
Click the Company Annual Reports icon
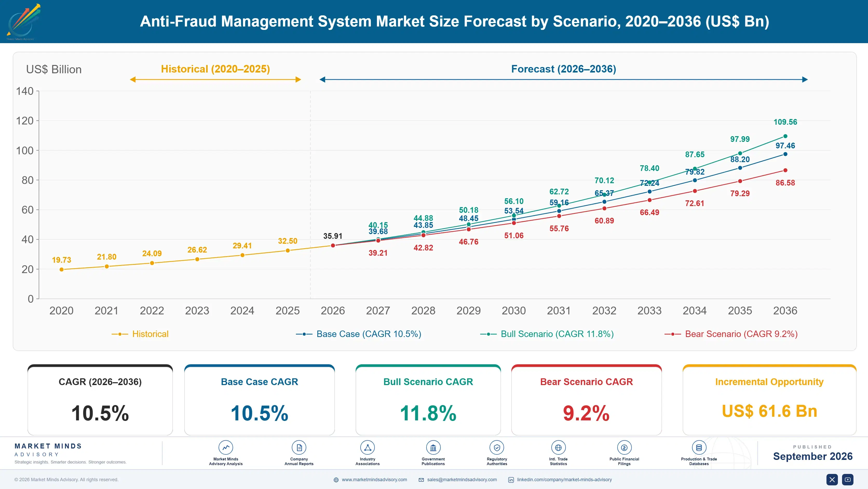coord(299,447)
